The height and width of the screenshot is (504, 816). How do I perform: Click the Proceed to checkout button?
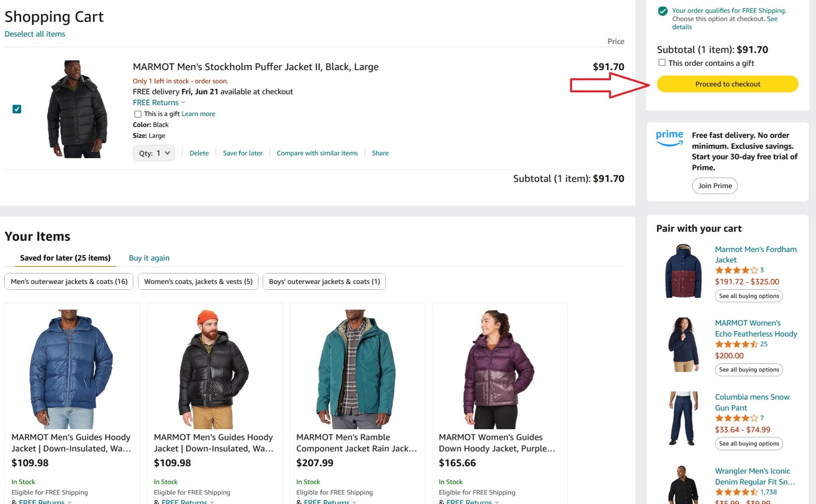(728, 84)
